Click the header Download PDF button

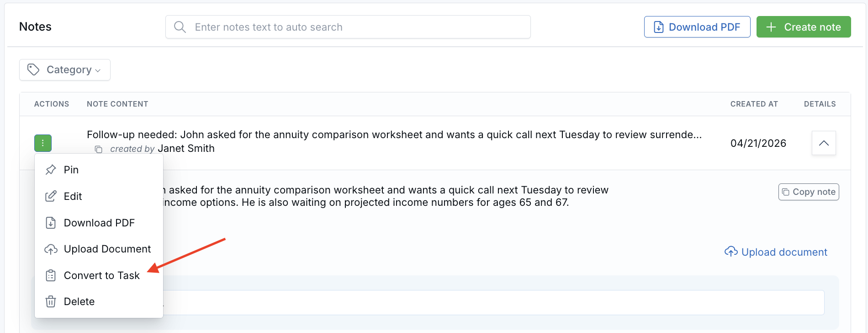click(x=697, y=27)
